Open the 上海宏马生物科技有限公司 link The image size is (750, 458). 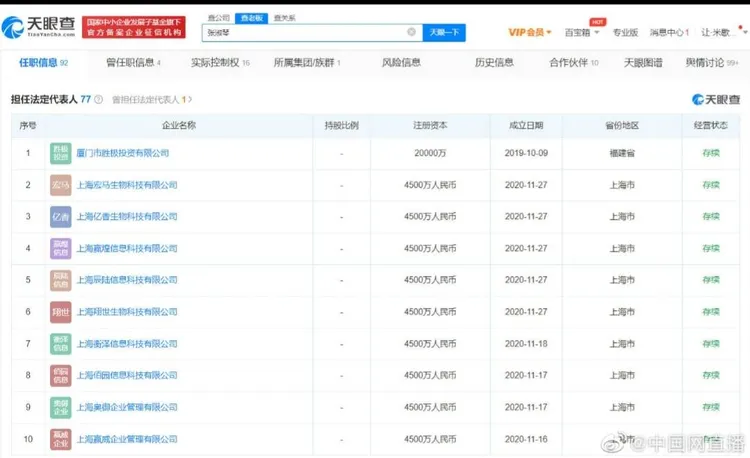(x=127, y=185)
